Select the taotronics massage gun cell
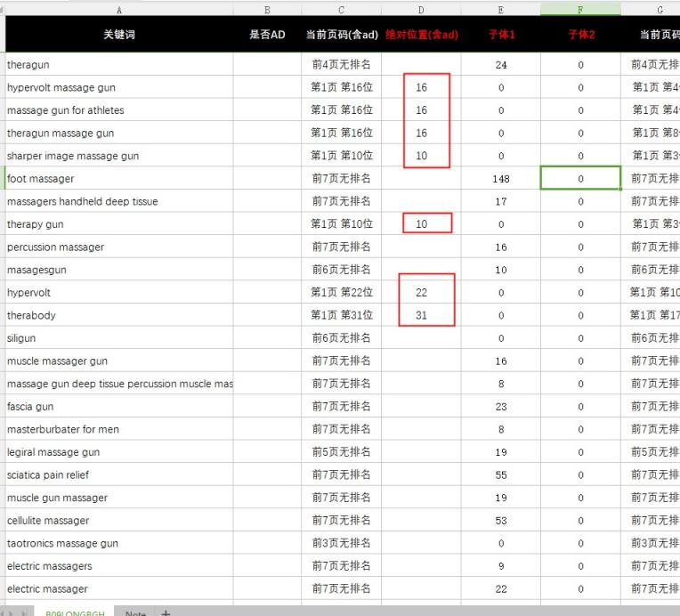Image resolution: width=680 pixels, height=616 pixels. tap(119, 543)
